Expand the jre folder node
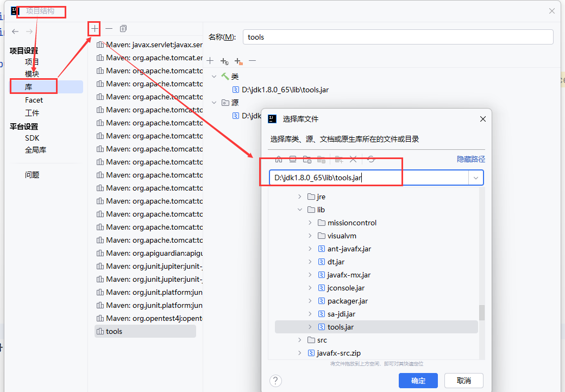The image size is (565, 392). [x=300, y=197]
